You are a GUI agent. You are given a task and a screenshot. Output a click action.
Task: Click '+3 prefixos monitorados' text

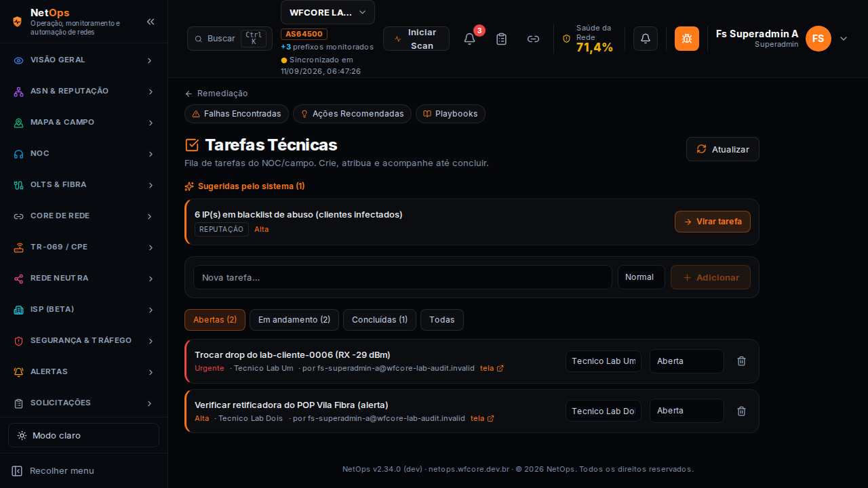(x=328, y=47)
